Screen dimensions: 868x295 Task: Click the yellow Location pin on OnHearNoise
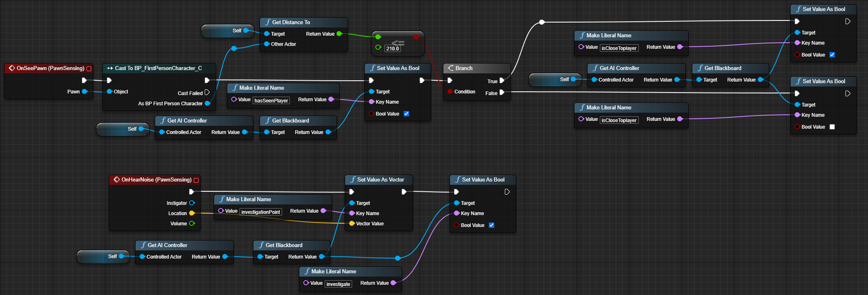coord(192,213)
